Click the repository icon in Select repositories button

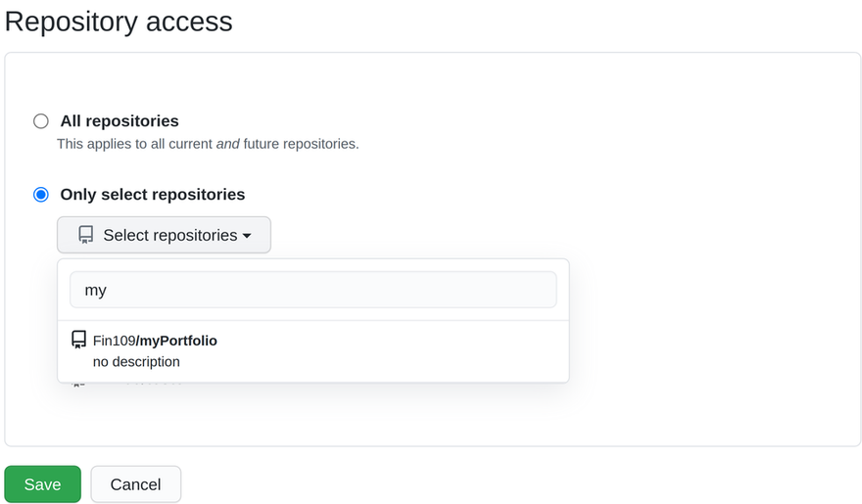click(86, 235)
